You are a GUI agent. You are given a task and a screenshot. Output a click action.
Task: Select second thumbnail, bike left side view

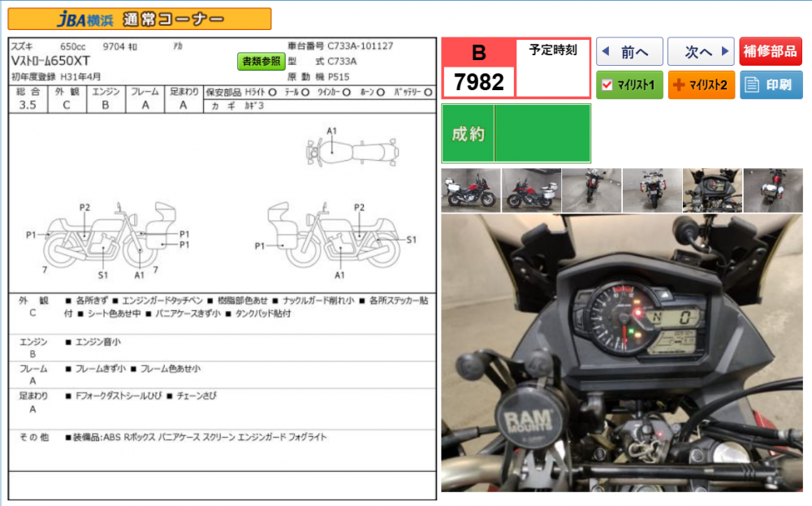pyautogui.click(x=531, y=190)
